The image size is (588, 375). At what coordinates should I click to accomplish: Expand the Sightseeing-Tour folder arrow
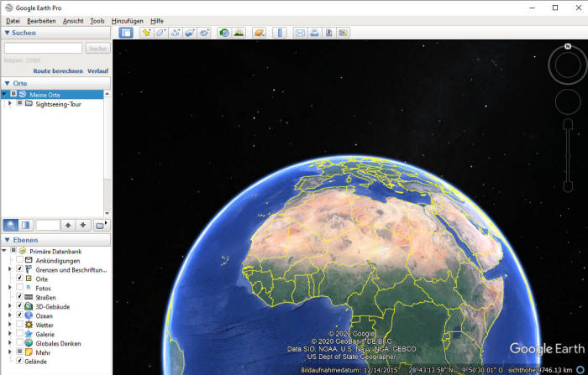[10, 103]
